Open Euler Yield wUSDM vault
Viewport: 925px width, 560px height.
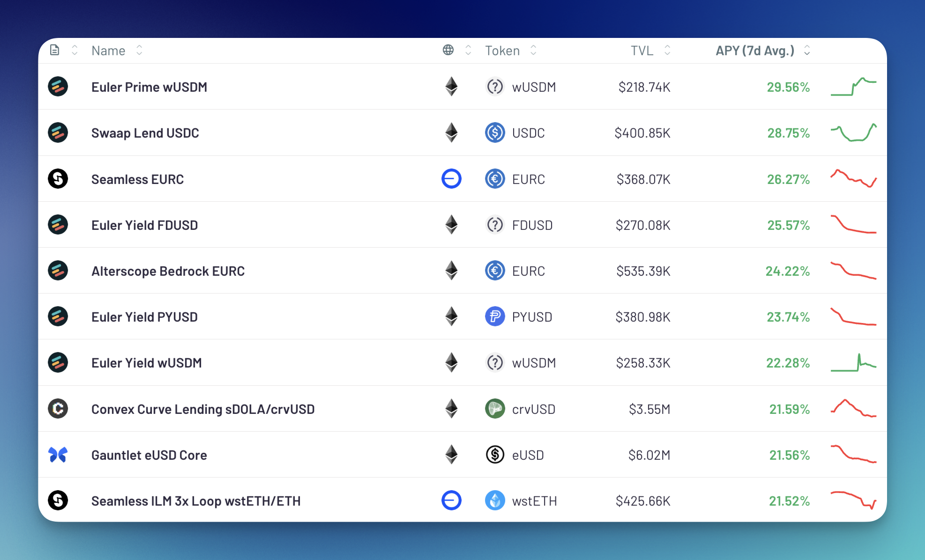(147, 363)
